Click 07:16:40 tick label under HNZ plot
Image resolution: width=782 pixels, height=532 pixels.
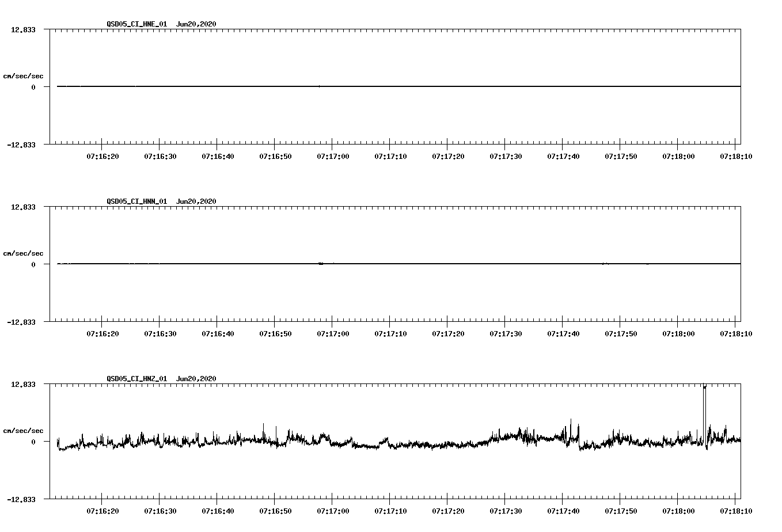click(218, 511)
